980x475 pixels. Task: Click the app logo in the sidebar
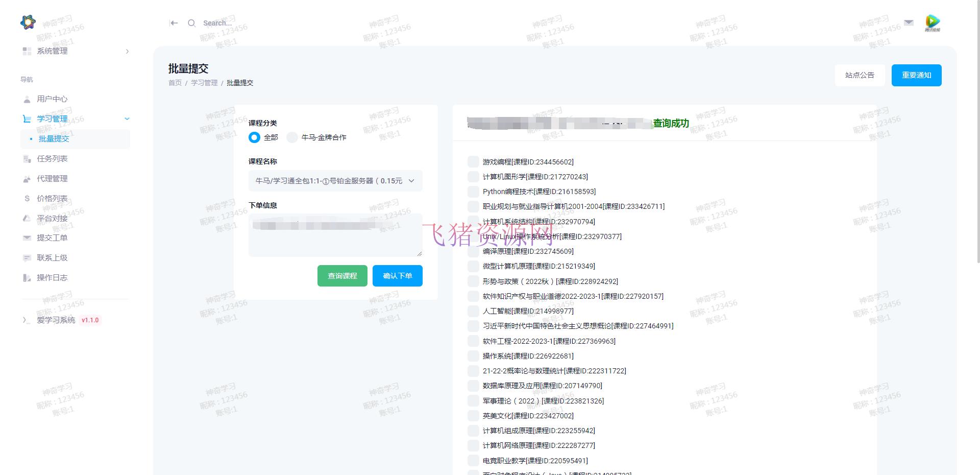click(28, 22)
